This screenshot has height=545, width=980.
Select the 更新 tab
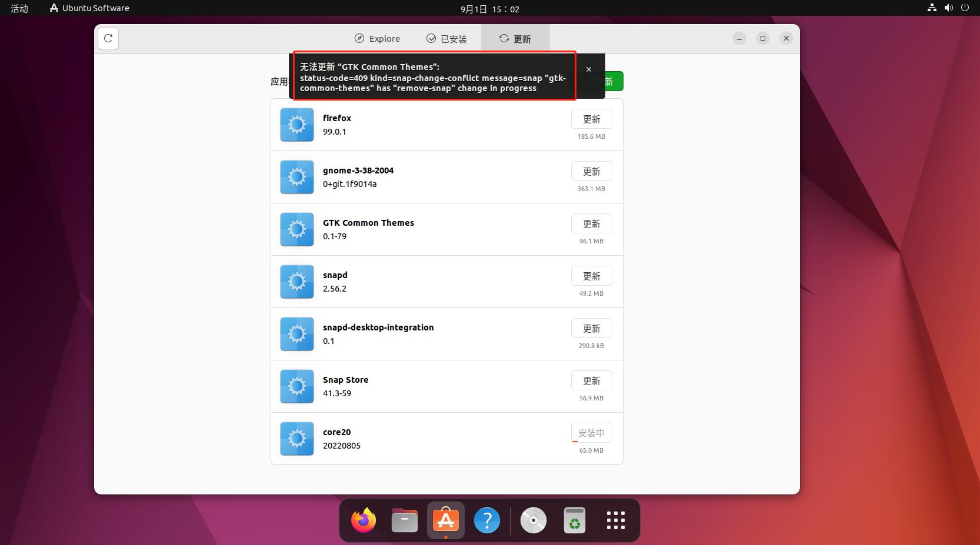(515, 39)
